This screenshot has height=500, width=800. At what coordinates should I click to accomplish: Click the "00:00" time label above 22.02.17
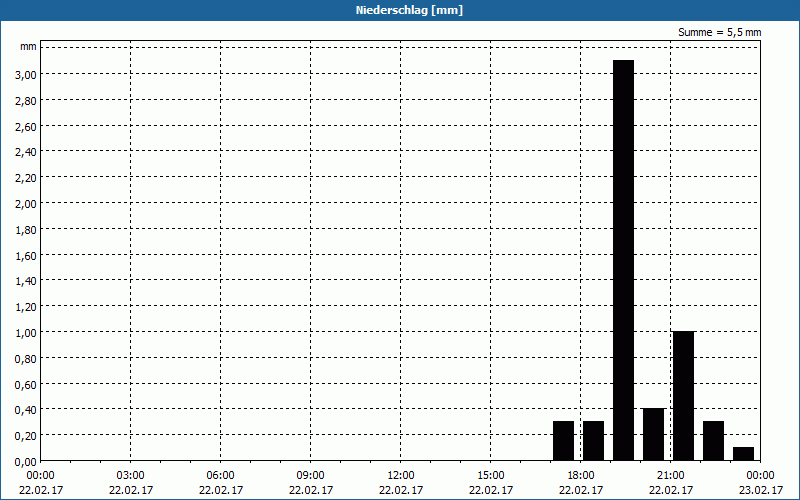click(40, 476)
